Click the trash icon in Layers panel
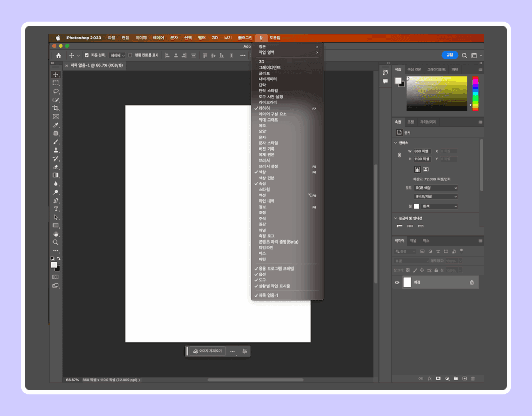The image size is (532, 416). point(473,379)
